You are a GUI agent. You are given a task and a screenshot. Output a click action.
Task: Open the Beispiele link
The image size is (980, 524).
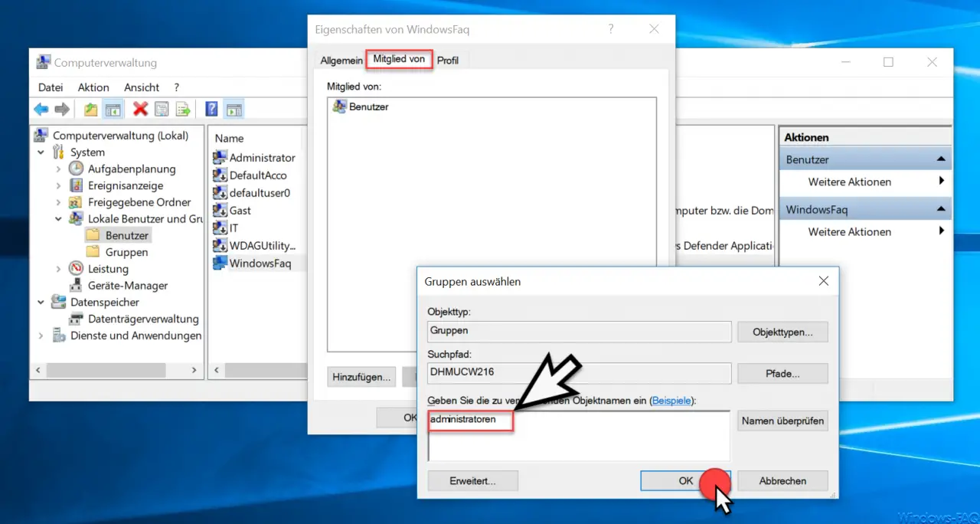coord(672,401)
